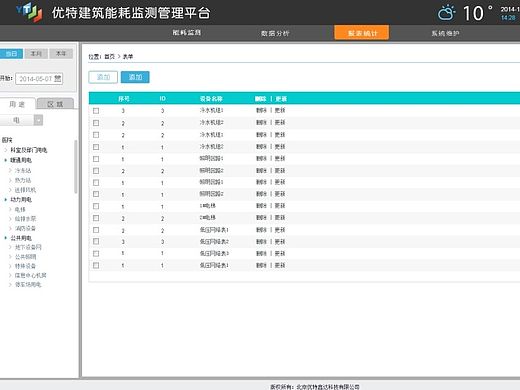The height and width of the screenshot is (390, 520).
Task: Expand the 热力站 node arrow
Action: (10, 180)
